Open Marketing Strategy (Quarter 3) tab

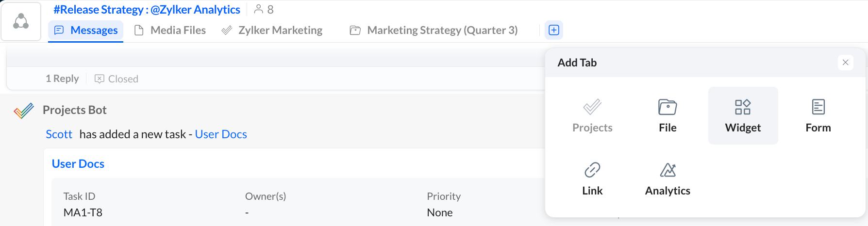pos(434,30)
